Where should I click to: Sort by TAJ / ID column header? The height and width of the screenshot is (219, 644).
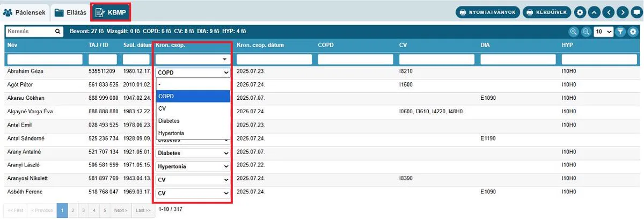pyautogui.click(x=98, y=45)
